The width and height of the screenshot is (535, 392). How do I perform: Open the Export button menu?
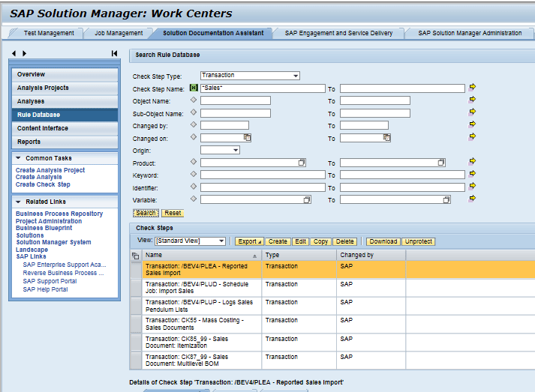coord(249,241)
